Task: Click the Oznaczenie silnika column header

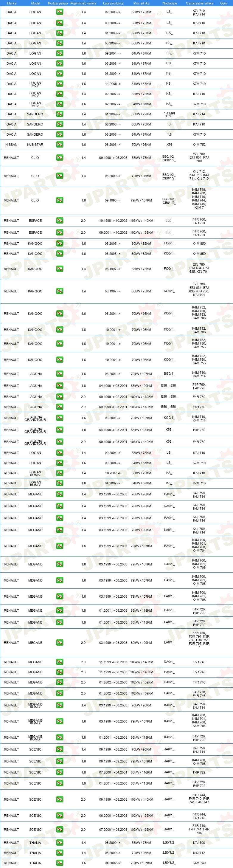Action: click(x=199, y=3)
